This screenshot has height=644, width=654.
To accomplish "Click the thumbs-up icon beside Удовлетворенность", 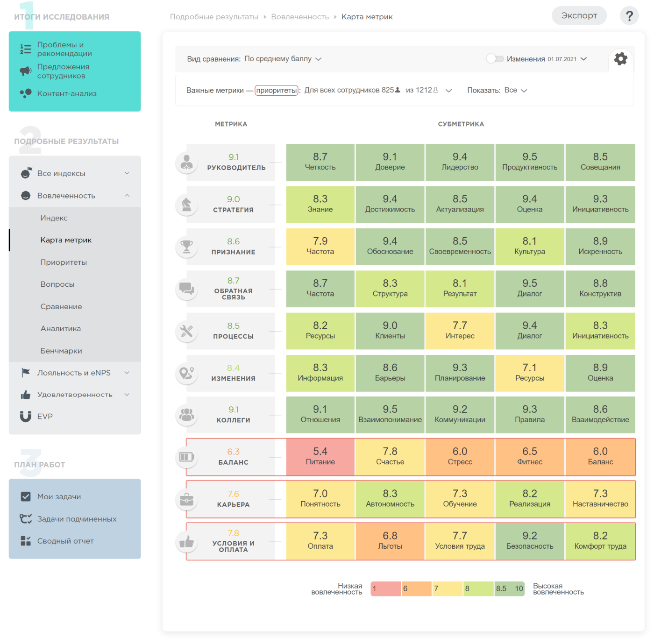I will click(26, 395).
